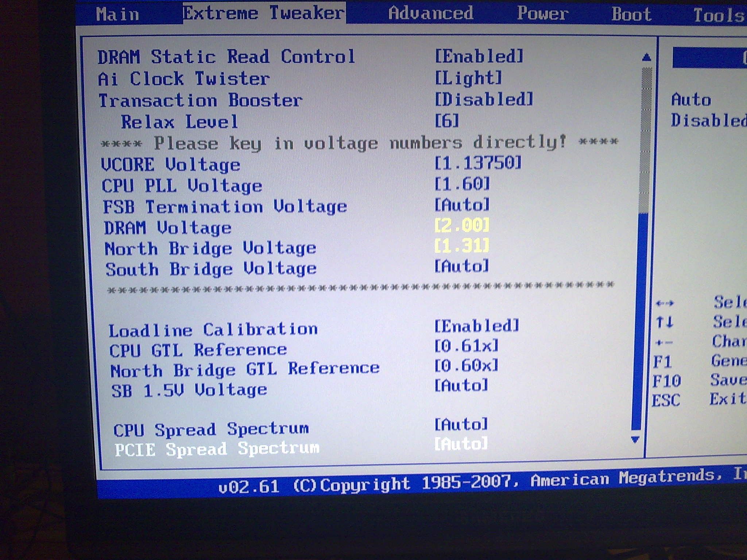Image resolution: width=747 pixels, height=560 pixels.
Task: Change CPU Spread Spectrum Auto value
Action: point(461,424)
